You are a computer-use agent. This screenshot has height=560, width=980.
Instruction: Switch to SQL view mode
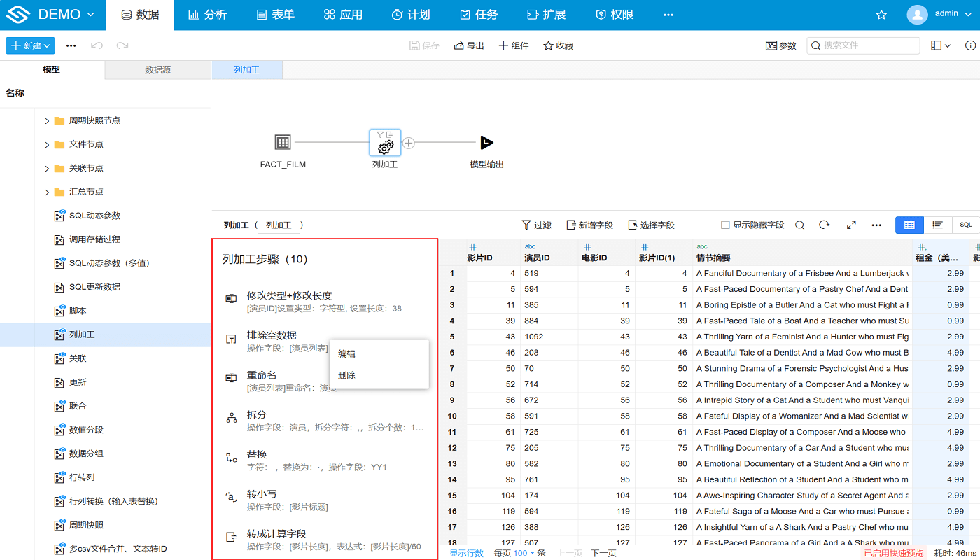965,225
